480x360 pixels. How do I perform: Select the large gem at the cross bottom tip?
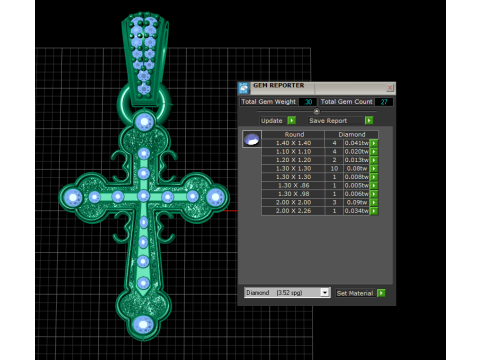143,324
